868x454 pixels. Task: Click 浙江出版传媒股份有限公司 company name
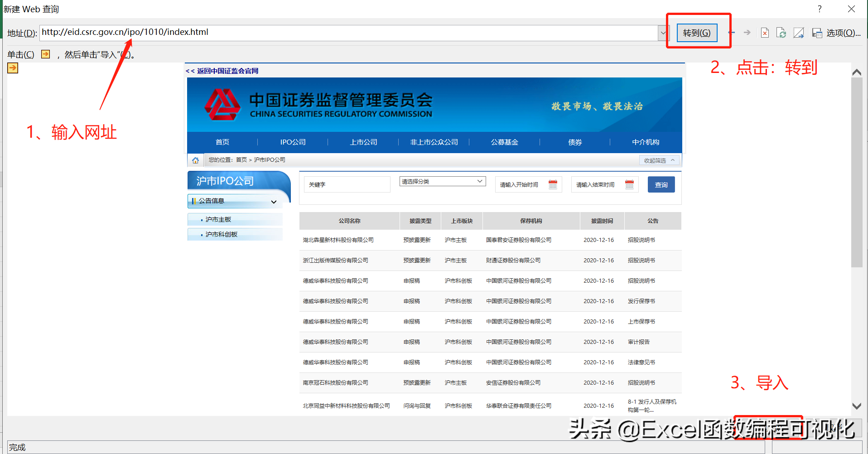[336, 261]
